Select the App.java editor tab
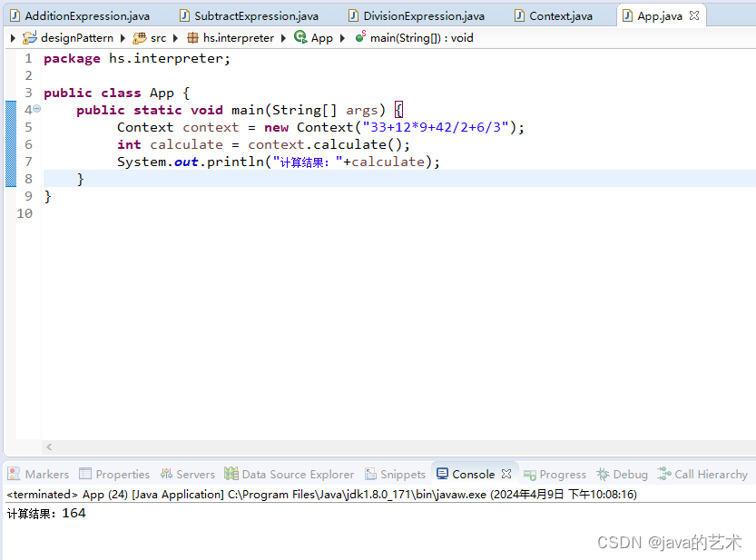The width and height of the screenshot is (756, 560). (660, 16)
